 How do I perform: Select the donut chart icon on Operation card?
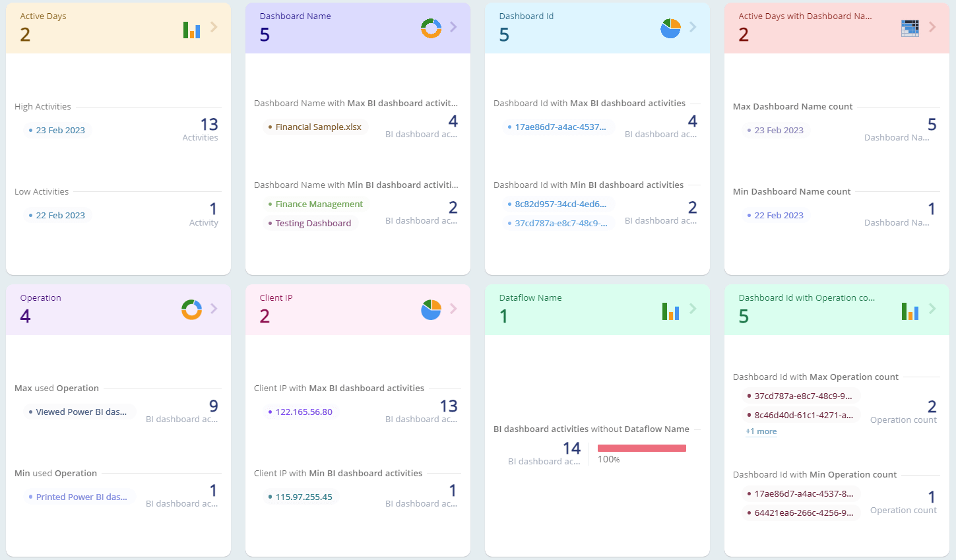click(x=191, y=309)
